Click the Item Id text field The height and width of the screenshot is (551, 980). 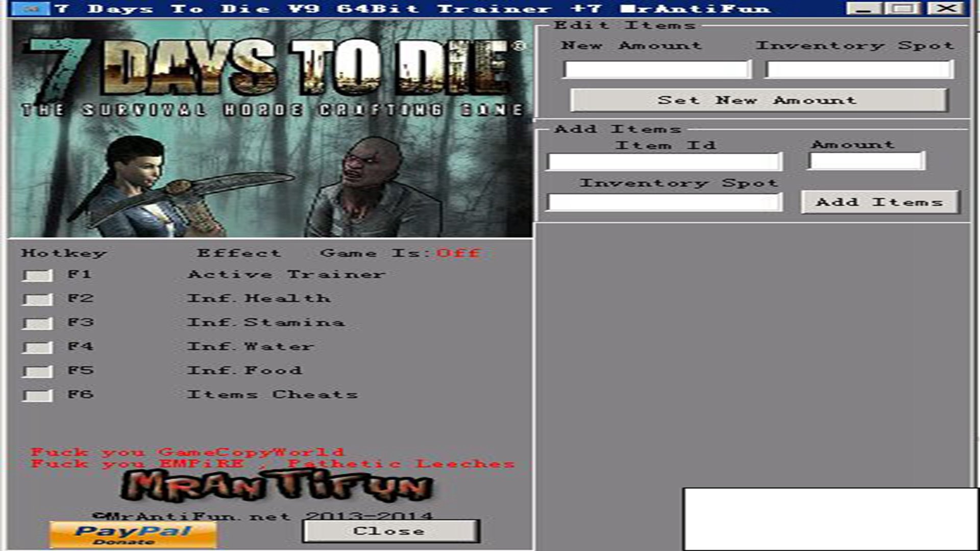point(664,162)
